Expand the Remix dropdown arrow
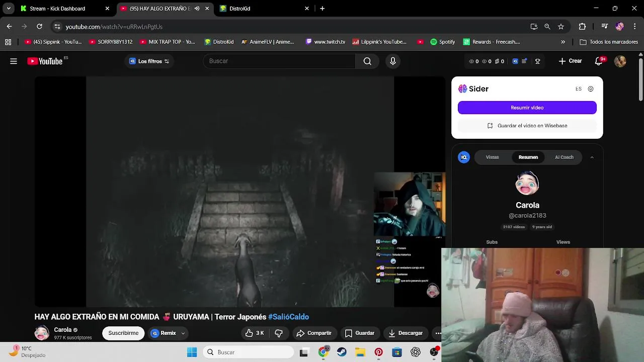This screenshot has width=644, height=362. point(183,333)
